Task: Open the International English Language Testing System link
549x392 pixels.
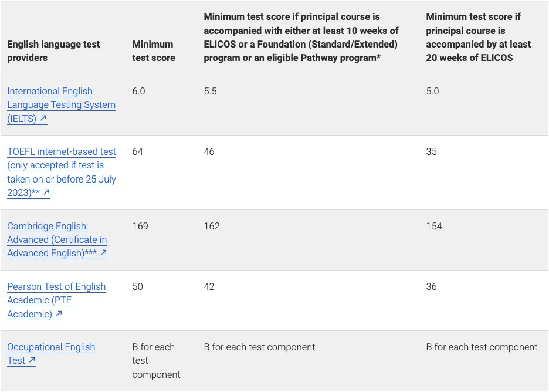Action: [61, 104]
